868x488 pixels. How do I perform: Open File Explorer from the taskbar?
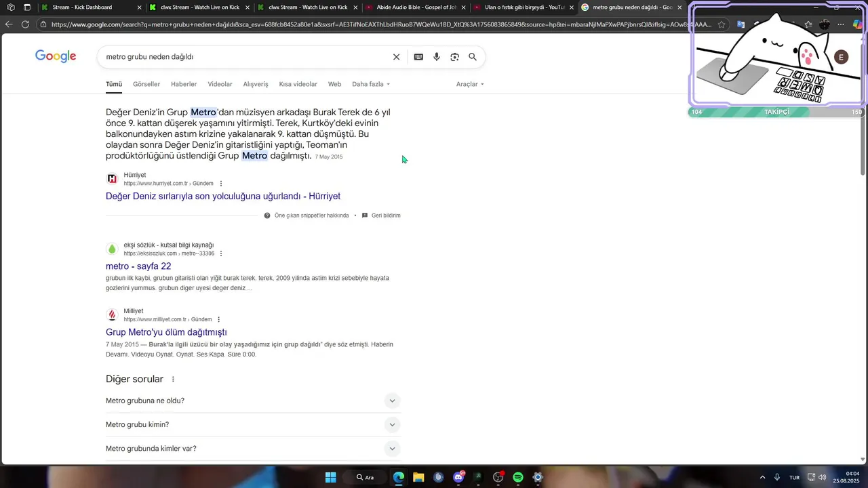[x=418, y=477]
